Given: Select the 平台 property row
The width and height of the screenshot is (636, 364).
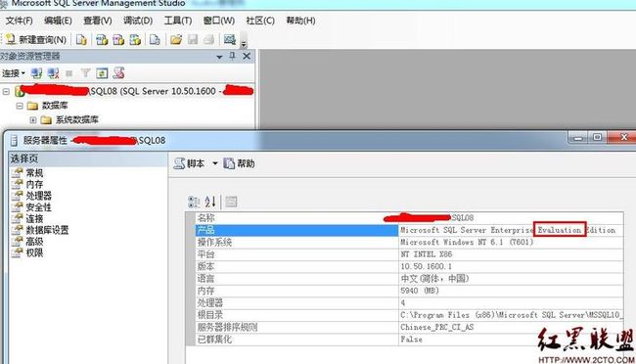Looking at the screenshot, I should pyautogui.click(x=409, y=254).
